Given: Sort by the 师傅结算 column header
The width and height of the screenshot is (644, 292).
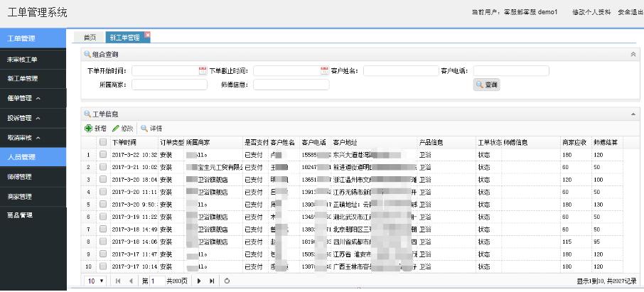Looking at the screenshot, I should click(x=607, y=143).
